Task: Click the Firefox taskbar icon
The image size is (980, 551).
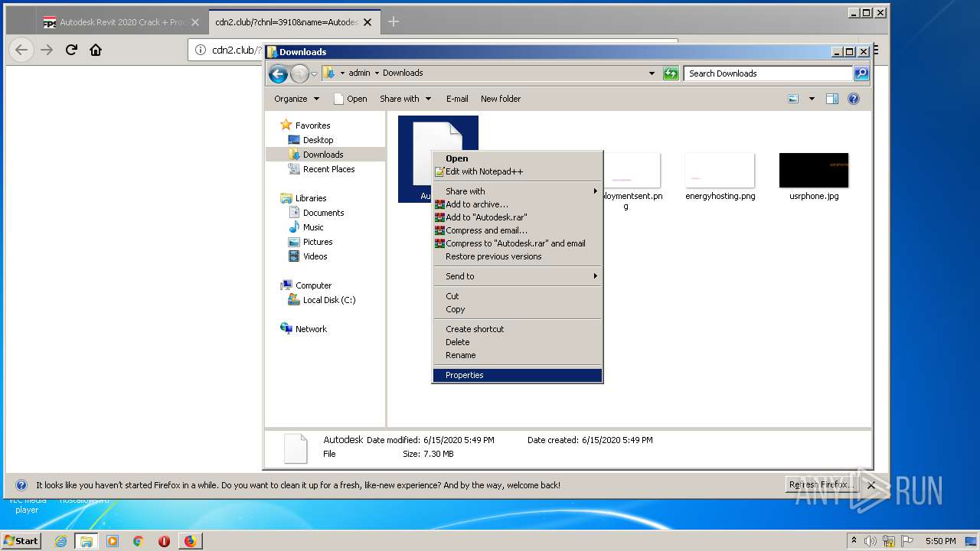Action: click(190, 541)
